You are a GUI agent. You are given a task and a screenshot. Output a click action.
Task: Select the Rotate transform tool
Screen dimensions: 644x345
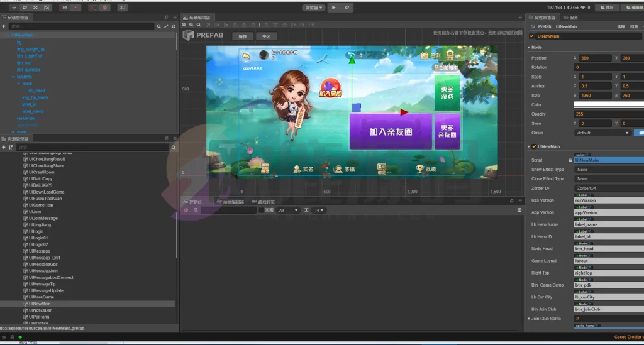coord(24,8)
